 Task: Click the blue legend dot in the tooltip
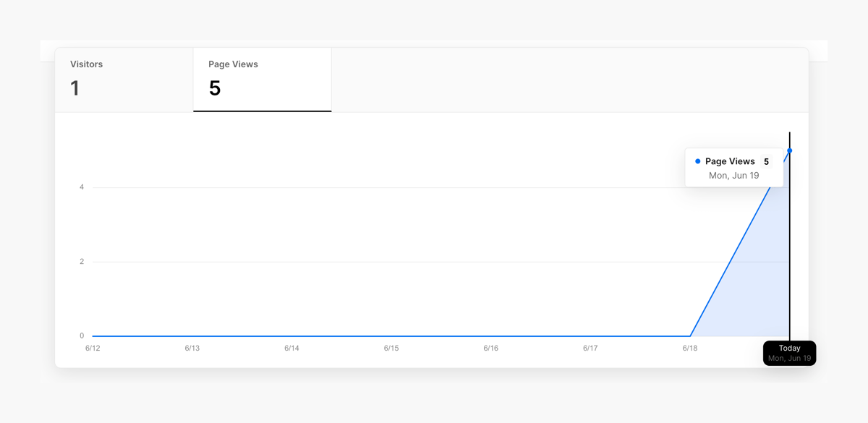coord(697,161)
